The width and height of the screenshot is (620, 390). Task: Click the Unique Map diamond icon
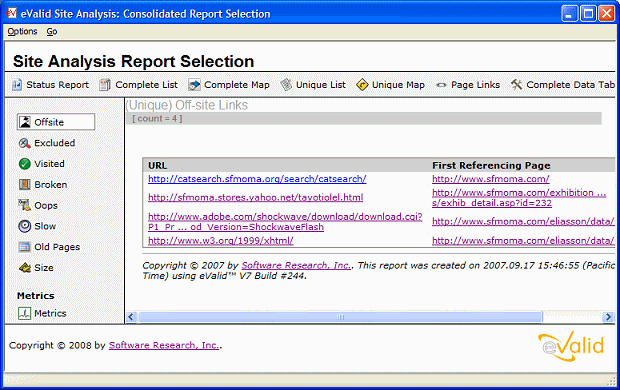coord(362,85)
